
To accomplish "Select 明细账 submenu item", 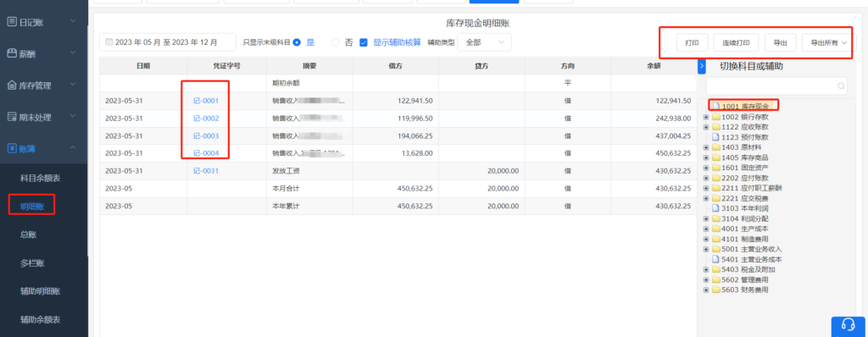I will 32,207.
